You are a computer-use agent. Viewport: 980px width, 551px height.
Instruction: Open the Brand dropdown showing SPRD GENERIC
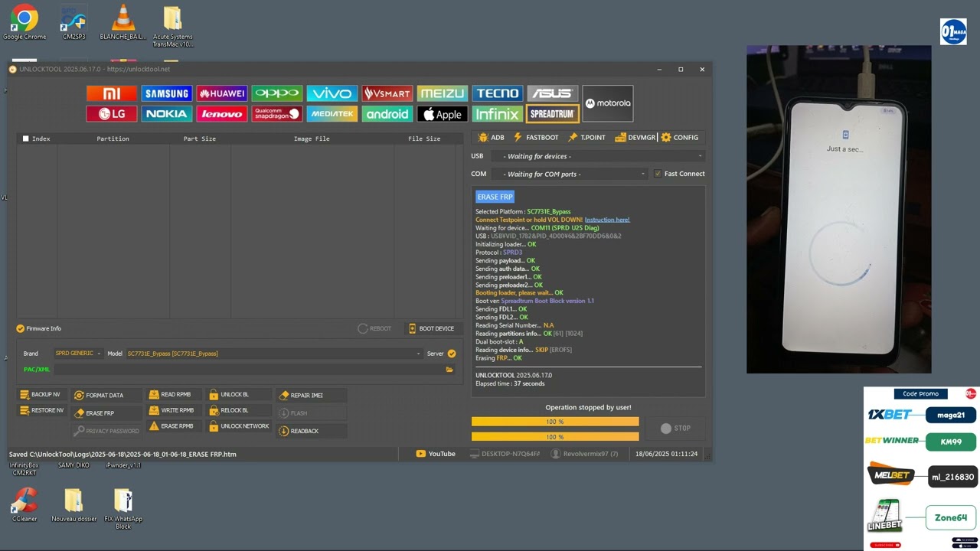point(77,354)
